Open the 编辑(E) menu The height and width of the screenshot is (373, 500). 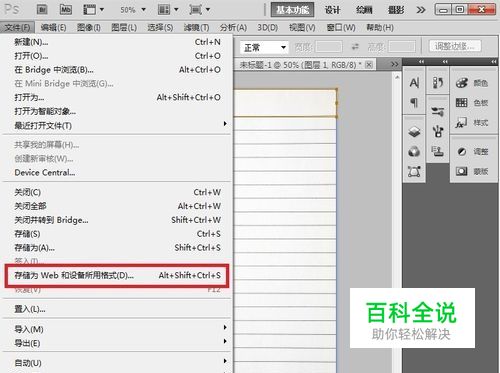53,27
